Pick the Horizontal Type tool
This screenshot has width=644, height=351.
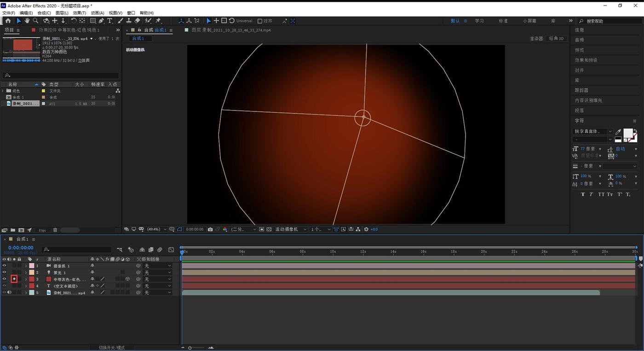pyautogui.click(x=110, y=21)
